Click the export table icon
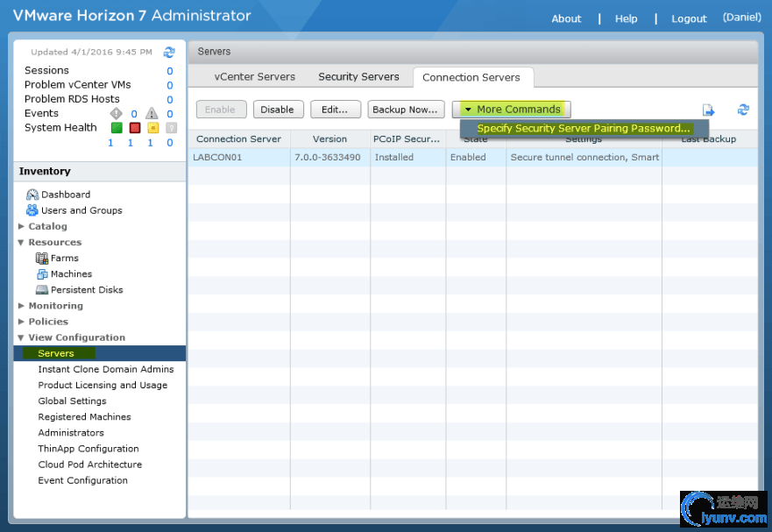772x532 pixels. click(x=708, y=110)
